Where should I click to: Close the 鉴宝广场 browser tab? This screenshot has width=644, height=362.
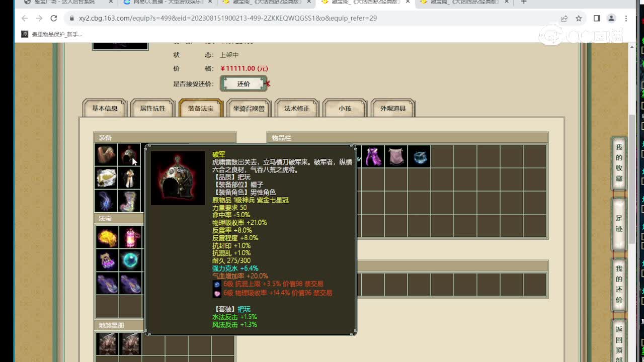coord(111,2)
